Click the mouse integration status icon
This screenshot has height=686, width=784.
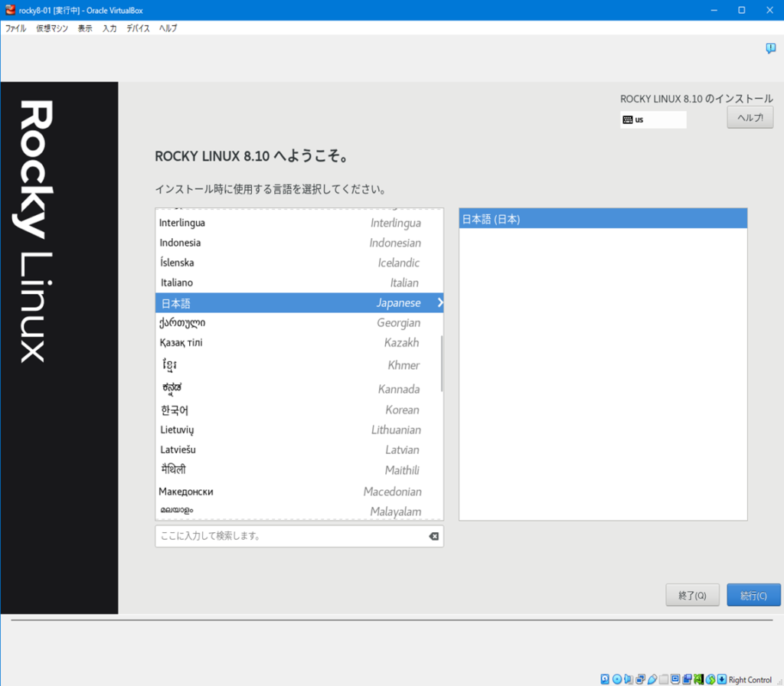coord(710,679)
